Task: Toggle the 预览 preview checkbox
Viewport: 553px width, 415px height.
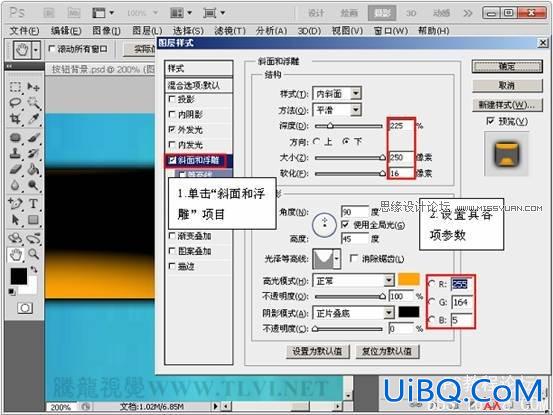Action: point(490,121)
